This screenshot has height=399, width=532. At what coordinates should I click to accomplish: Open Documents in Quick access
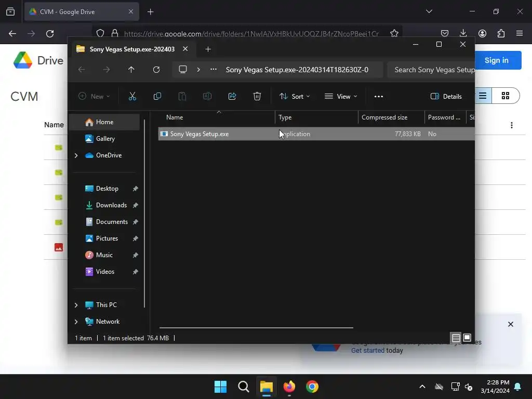pyautogui.click(x=112, y=222)
